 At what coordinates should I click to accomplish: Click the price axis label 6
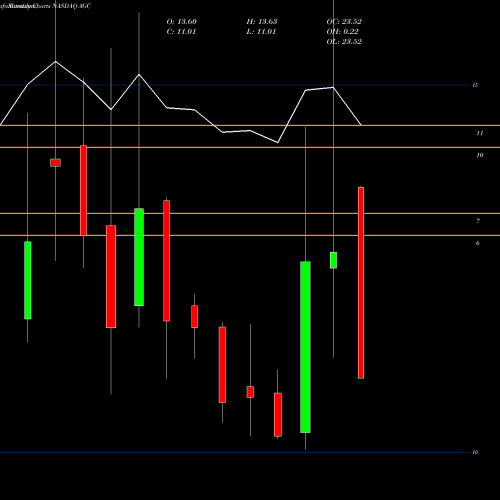(x=478, y=243)
